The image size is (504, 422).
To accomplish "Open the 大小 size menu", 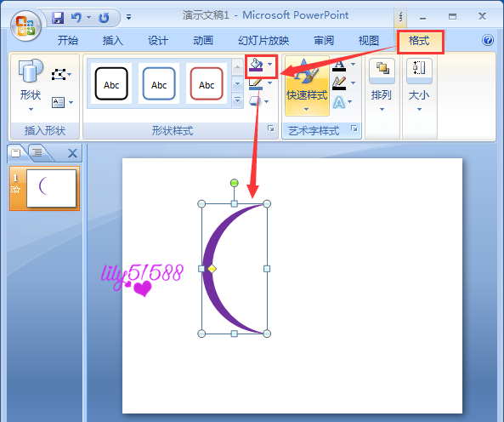I will [419, 85].
